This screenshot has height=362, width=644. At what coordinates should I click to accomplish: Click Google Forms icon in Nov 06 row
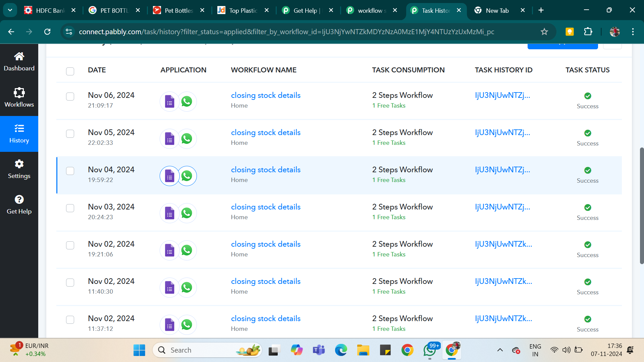coord(169,102)
